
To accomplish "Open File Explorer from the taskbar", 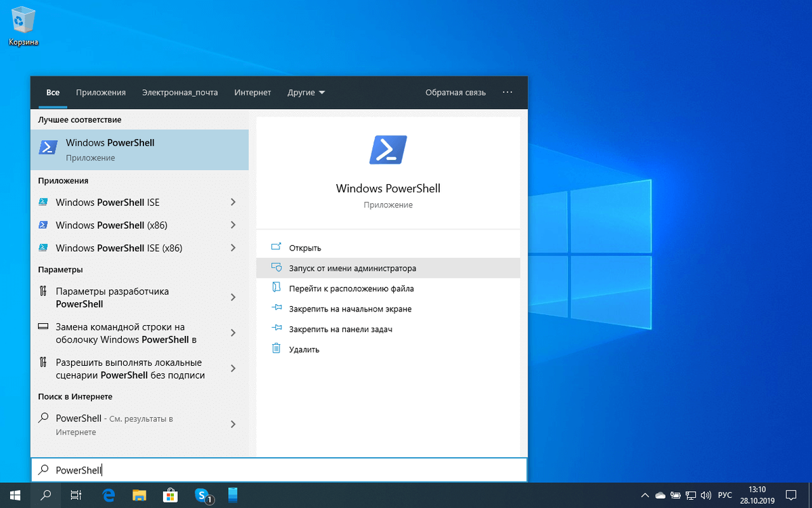I will click(139, 495).
